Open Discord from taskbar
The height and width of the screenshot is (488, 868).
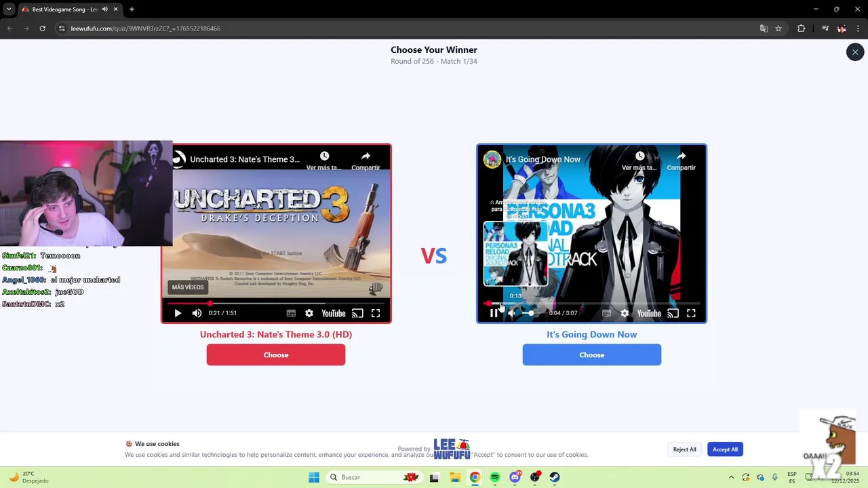coord(515,477)
